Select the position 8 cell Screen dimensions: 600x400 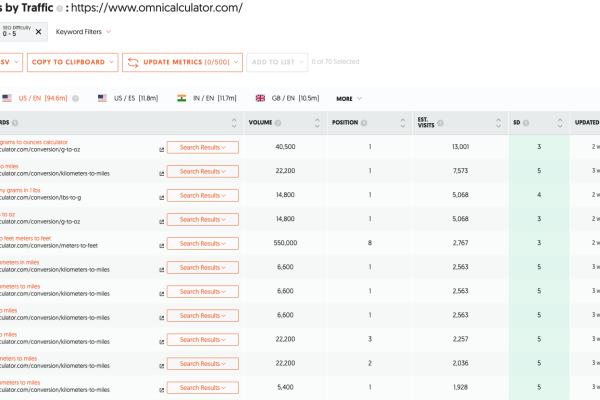point(370,243)
